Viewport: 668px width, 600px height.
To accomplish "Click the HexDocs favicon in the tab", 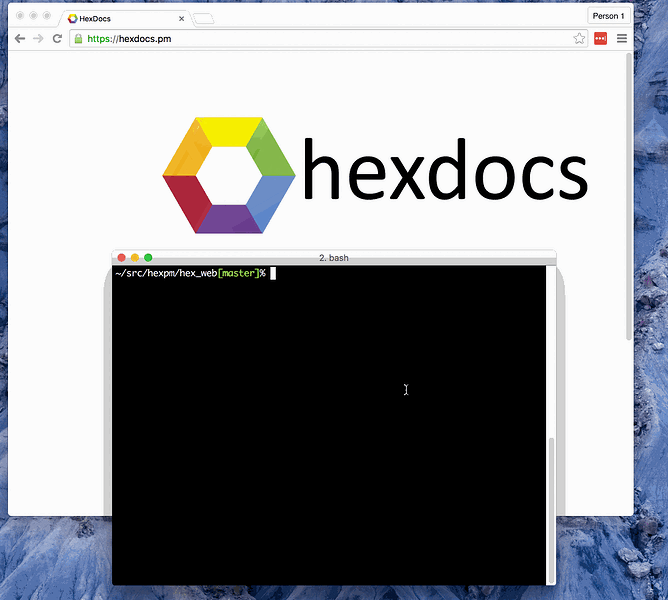I will pos(72,18).
